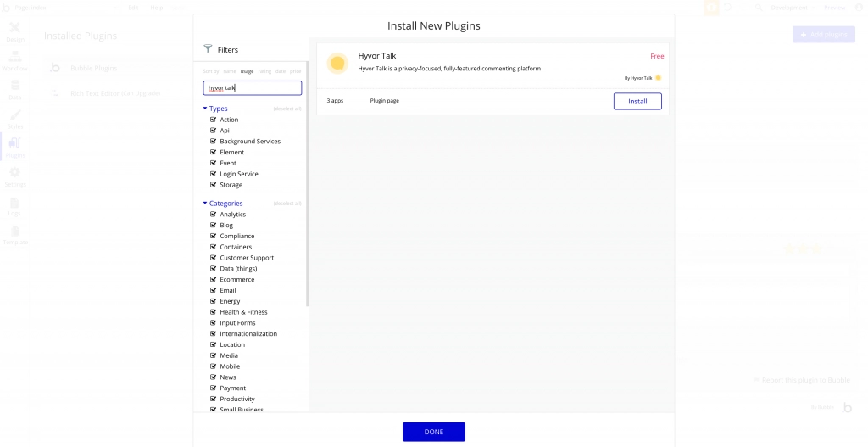
Task: Sort plugins by usage
Action: tap(247, 71)
